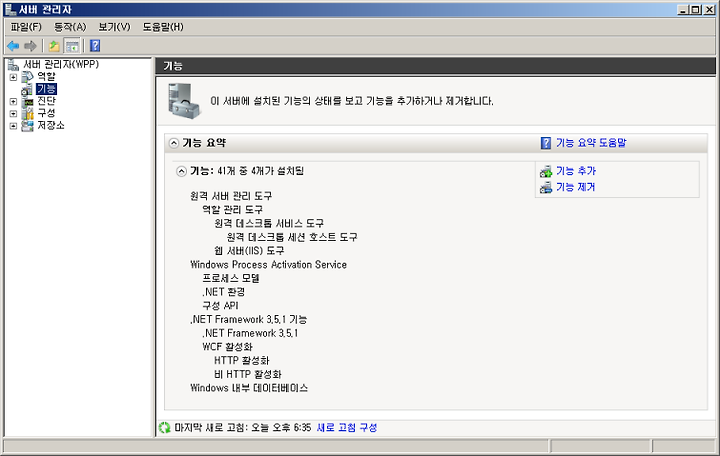Click the 비 HTTP 활성화 entry
The image size is (720, 456).
[248, 374]
